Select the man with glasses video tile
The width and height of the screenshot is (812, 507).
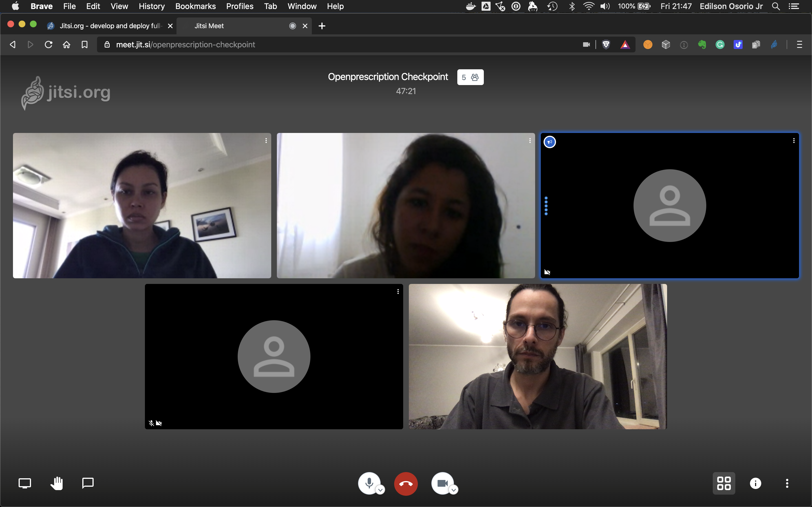point(538,356)
